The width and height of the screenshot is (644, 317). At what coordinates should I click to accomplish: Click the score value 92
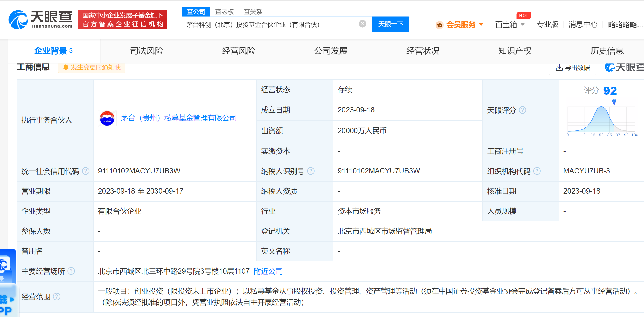coord(610,91)
